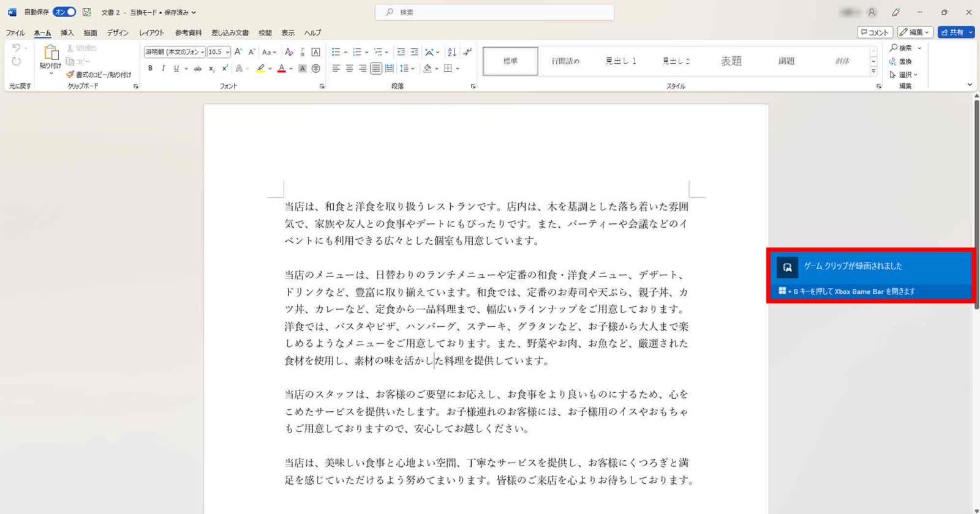This screenshot has width=980, height=514.
Task: Click the paragraph shading paint bucket
Action: (428, 69)
